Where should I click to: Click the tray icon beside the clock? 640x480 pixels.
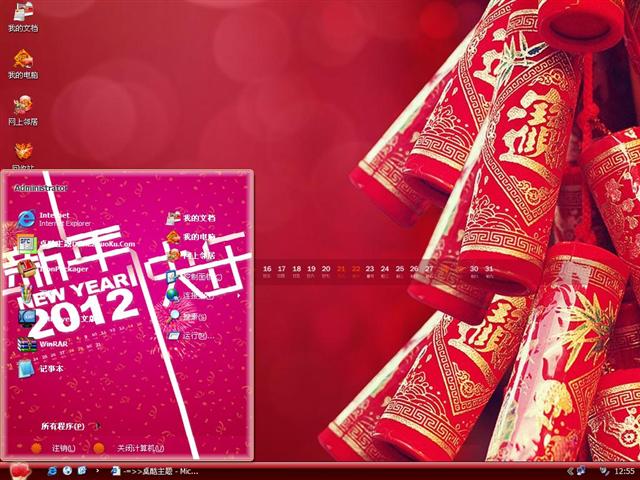(605, 471)
